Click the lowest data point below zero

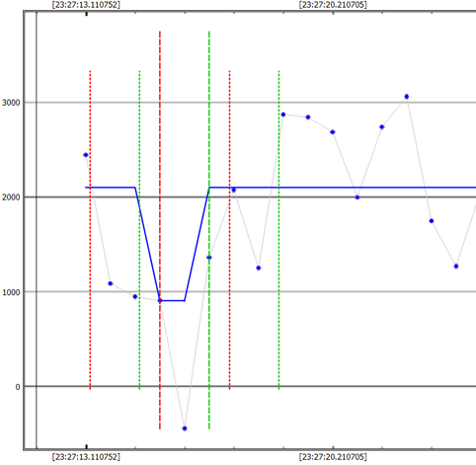point(185,428)
